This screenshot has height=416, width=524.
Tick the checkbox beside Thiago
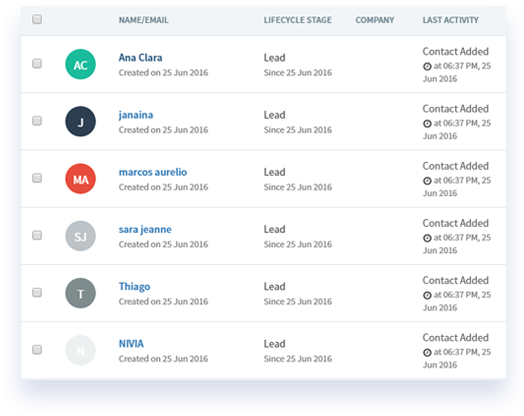point(37,292)
